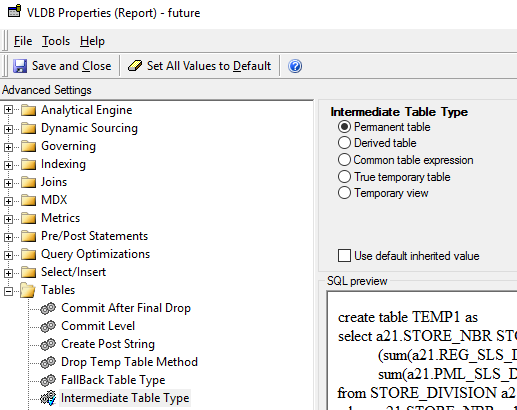Click the Joins folder icon
The image size is (517, 410).
pyautogui.click(x=29, y=182)
